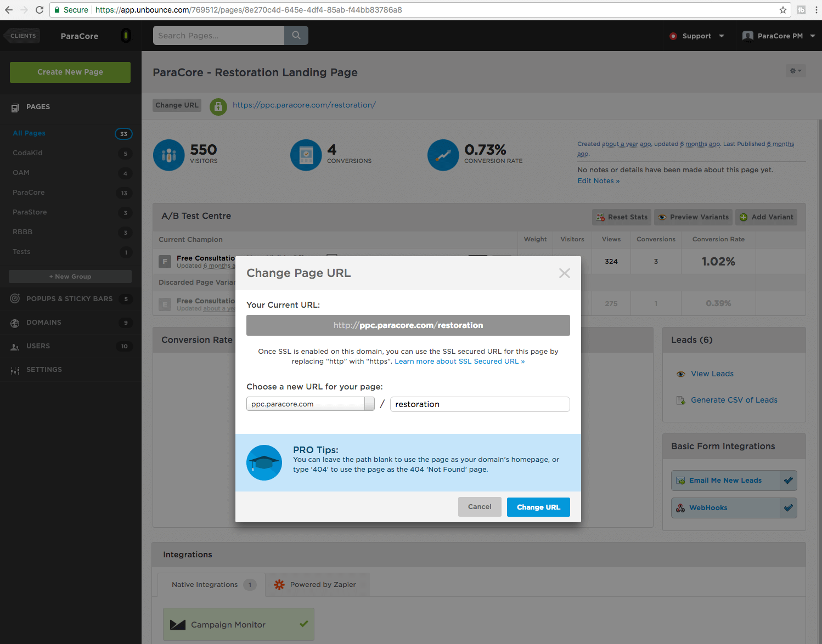Click the Settings sliders icon

tap(15, 371)
